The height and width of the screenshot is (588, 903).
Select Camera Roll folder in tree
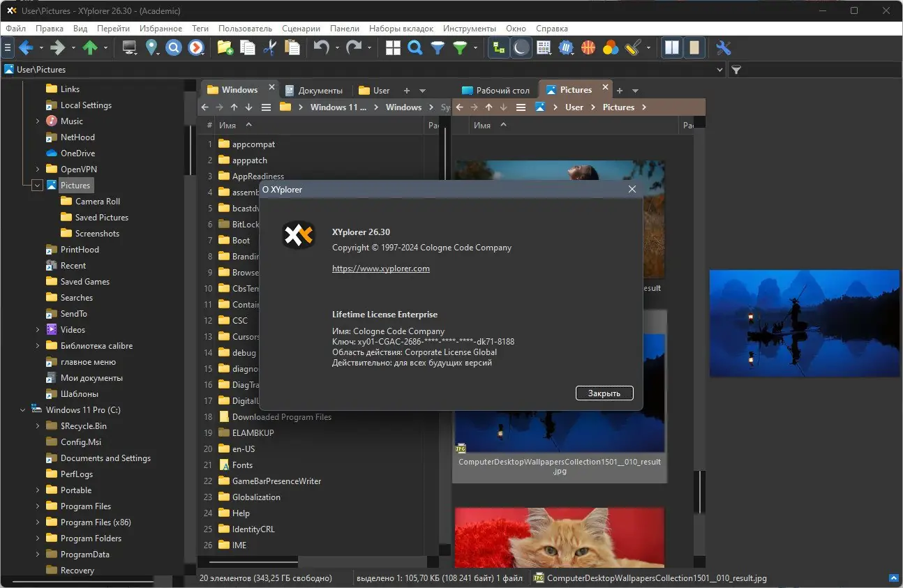[98, 202]
